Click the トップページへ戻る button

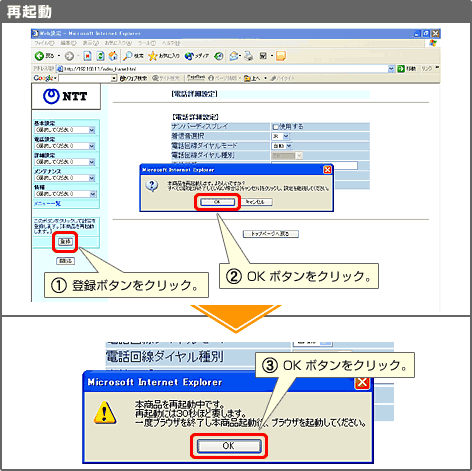pyautogui.click(x=270, y=234)
